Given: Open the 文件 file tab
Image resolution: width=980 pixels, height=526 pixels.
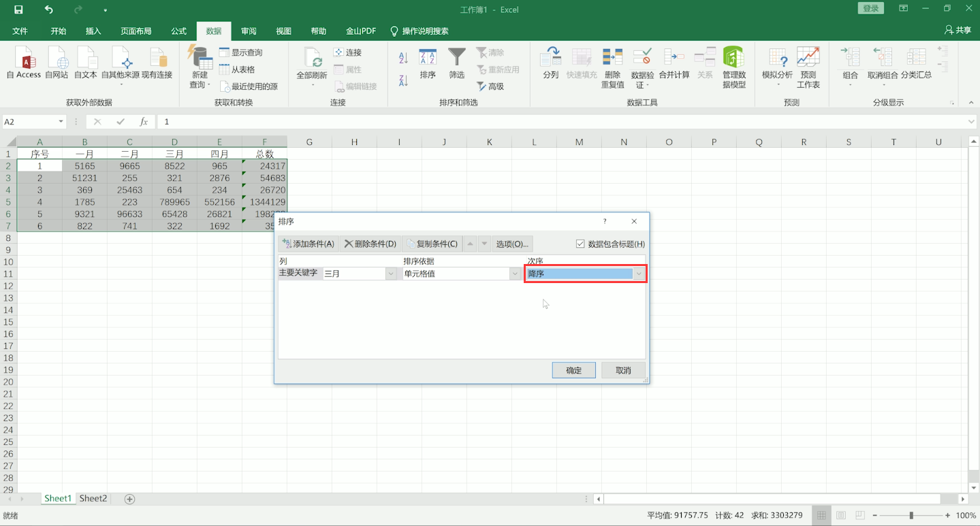Looking at the screenshot, I should (20, 31).
